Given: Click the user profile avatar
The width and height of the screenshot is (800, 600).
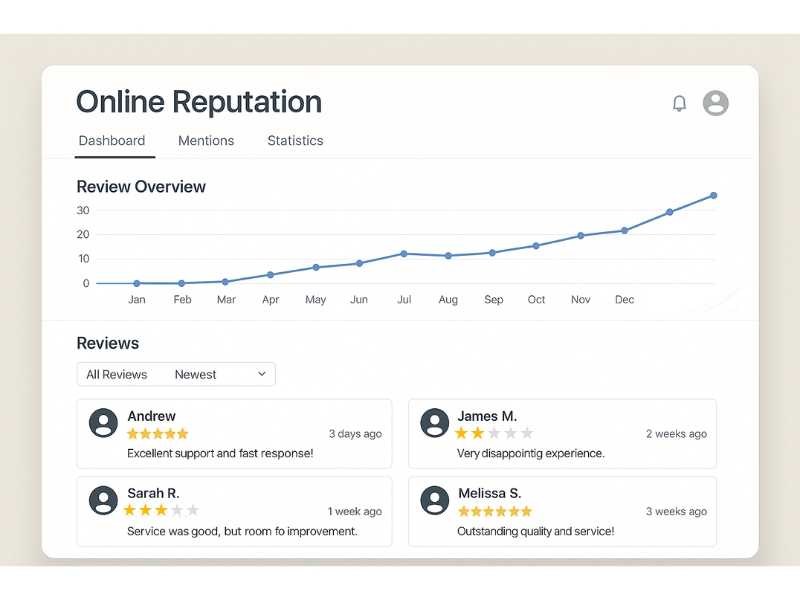Looking at the screenshot, I should pos(716,103).
